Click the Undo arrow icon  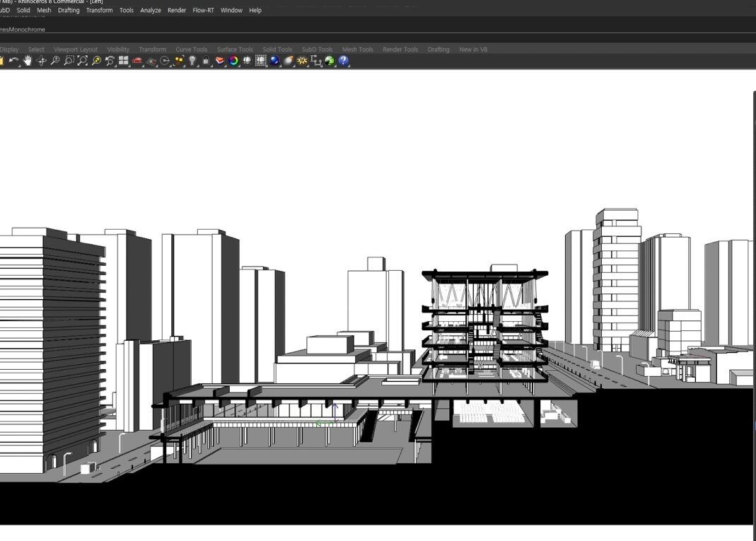tap(13, 61)
